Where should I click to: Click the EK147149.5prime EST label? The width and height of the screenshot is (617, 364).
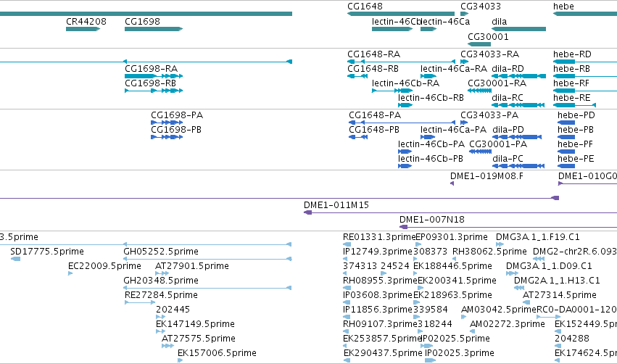196,325
